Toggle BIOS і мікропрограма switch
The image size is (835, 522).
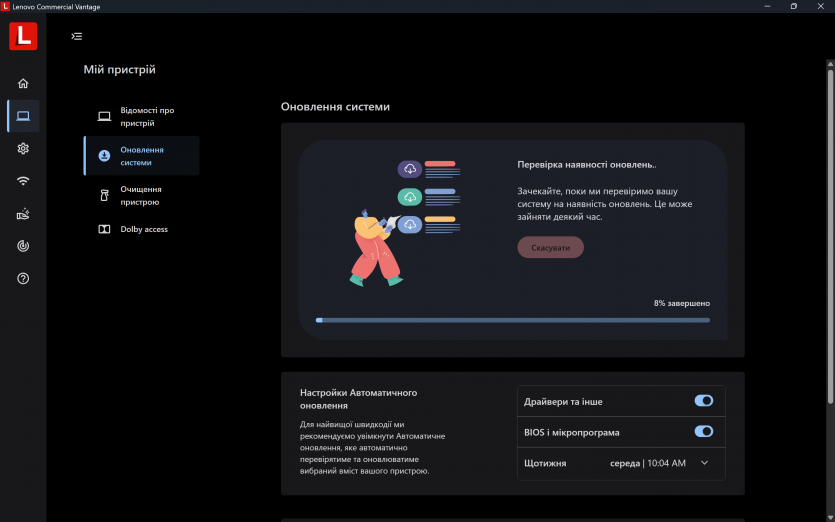(703, 432)
